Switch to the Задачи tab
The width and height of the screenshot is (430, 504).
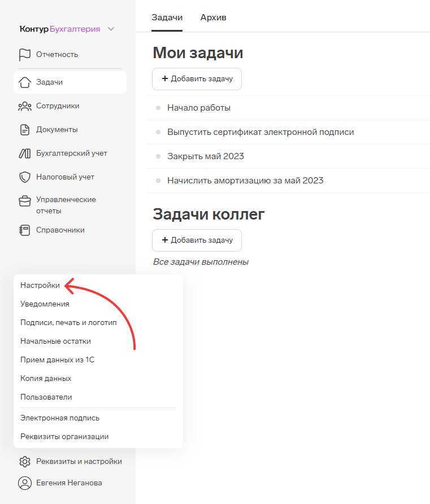pyautogui.click(x=167, y=17)
